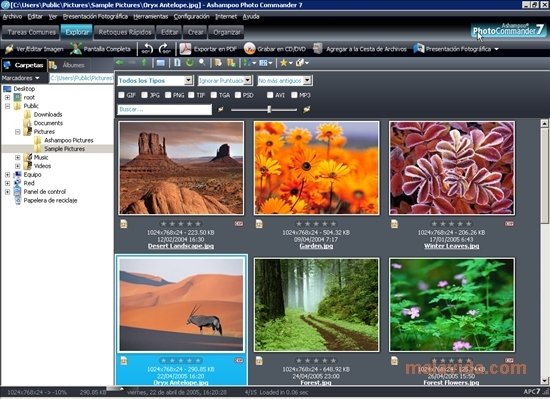Open the No más antiguos dropdown
Screen dimensions: 550x399
tap(308, 81)
